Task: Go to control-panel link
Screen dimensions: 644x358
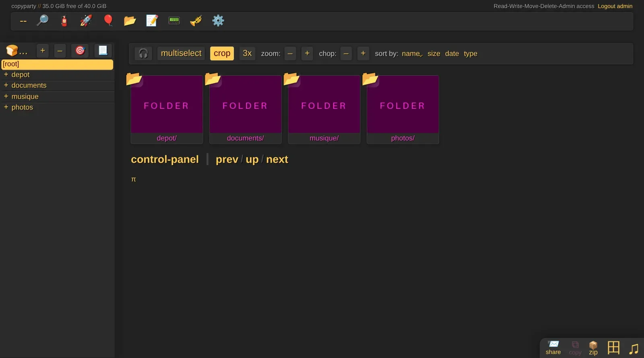Action: (165, 159)
